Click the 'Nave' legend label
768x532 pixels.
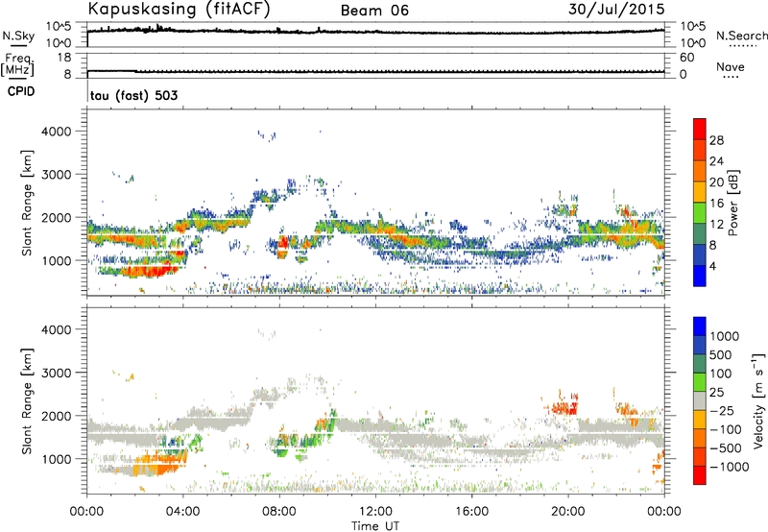730,66
